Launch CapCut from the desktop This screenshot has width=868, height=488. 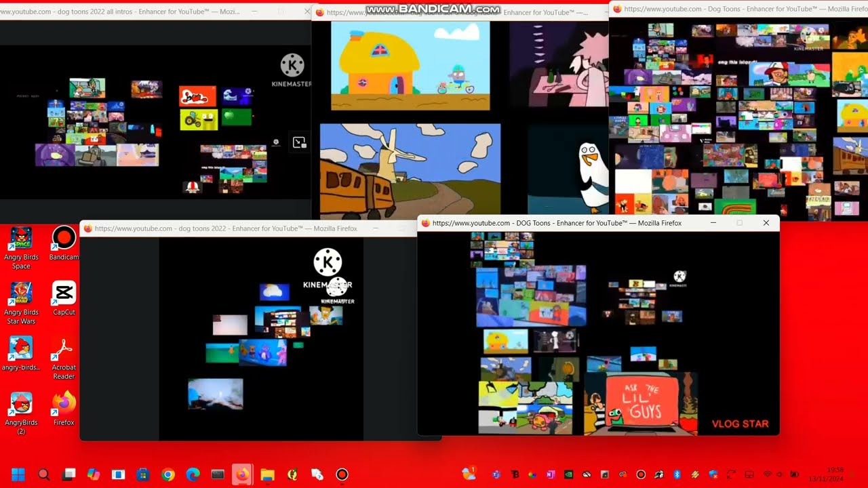pyautogui.click(x=64, y=298)
